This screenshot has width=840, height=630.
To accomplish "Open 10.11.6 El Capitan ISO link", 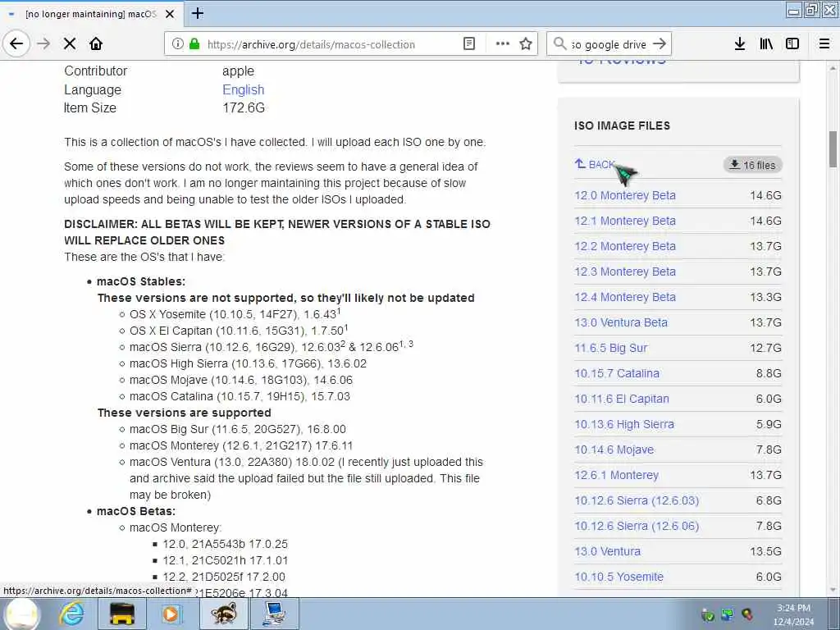I will [x=622, y=399].
